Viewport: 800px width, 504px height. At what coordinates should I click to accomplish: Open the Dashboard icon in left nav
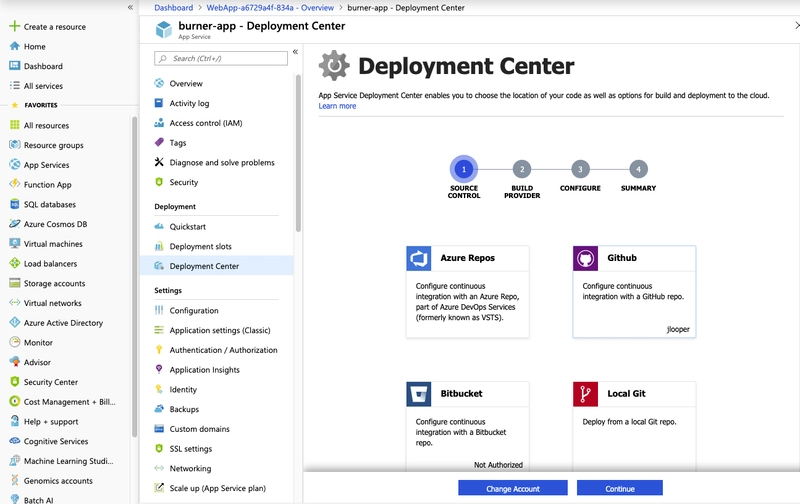15,66
